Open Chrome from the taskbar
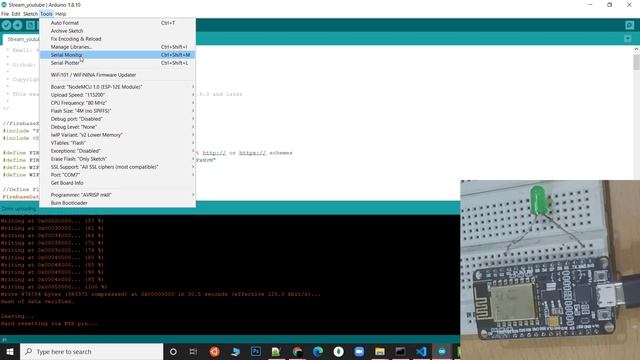The width and height of the screenshot is (640, 360). click(x=297, y=351)
